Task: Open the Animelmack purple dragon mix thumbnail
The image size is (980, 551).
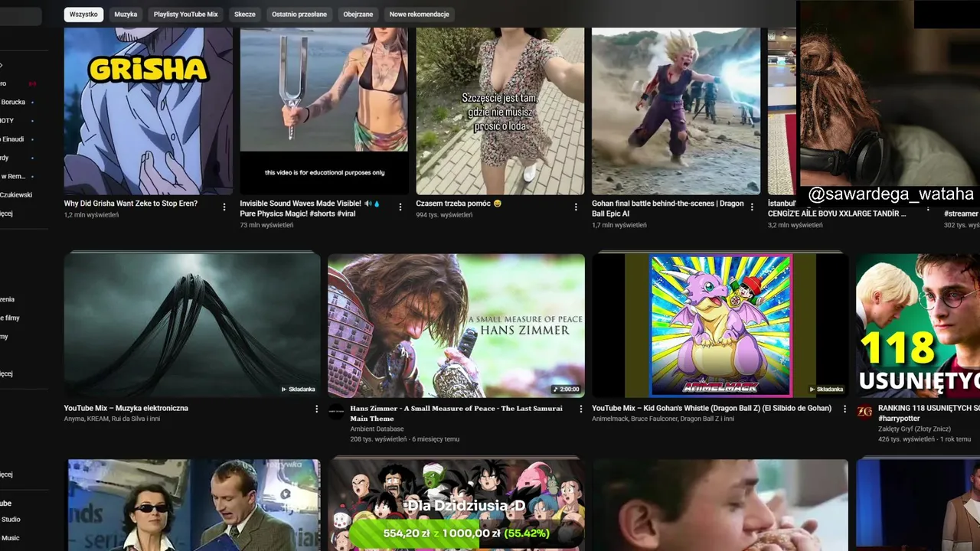Action: 720,325
